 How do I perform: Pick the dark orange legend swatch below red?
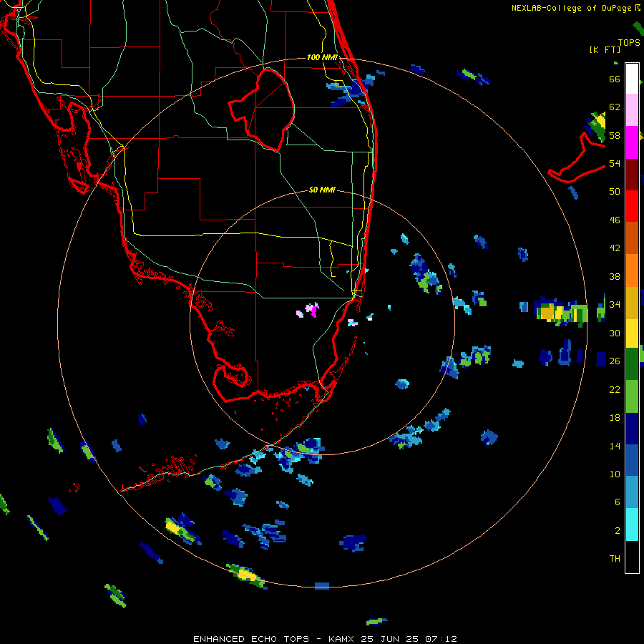pos(632,238)
